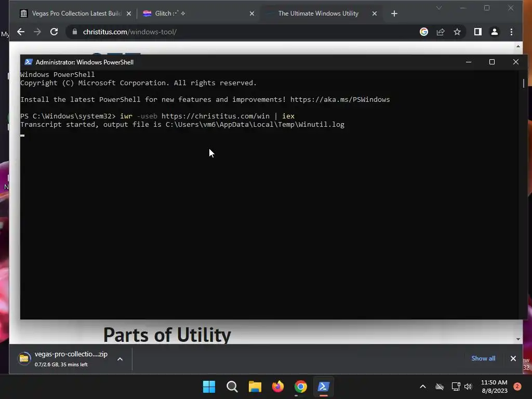Minimize the PowerShell window
Viewport: 532px width, 399px height.
[469, 62]
